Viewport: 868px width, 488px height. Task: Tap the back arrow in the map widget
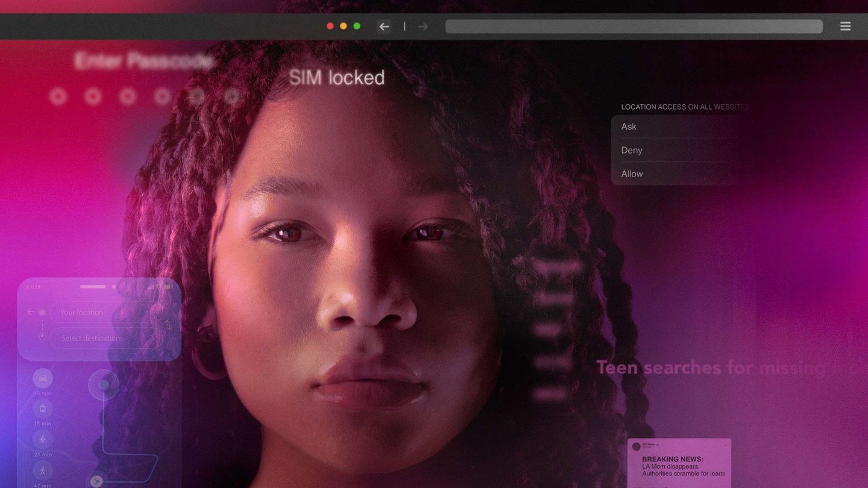(x=31, y=312)
